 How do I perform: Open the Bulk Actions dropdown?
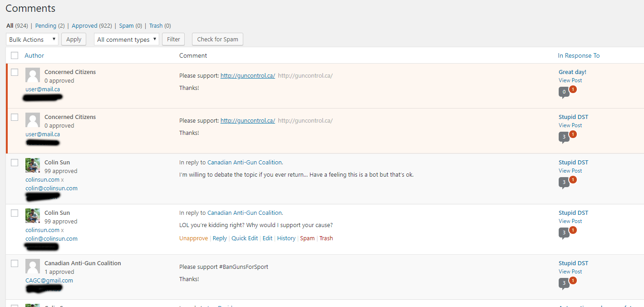tap(32, 40)
